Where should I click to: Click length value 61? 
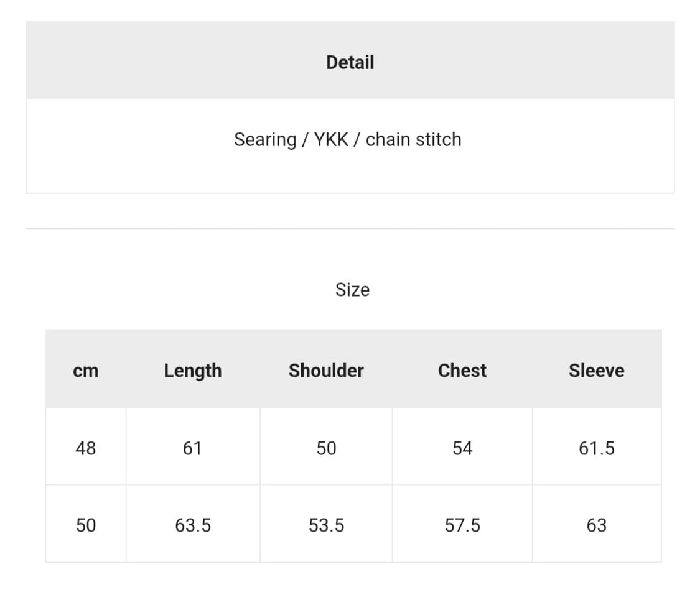192,448
